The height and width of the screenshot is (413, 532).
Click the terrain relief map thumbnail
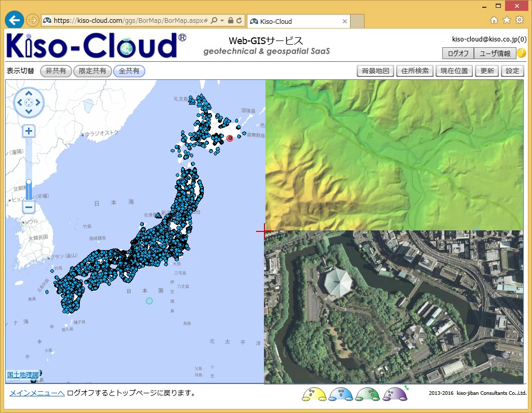[394, 155]
